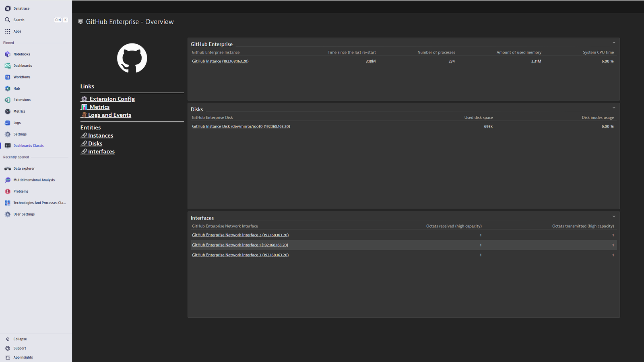644x362 pixels.
Task: Click Octets received (high capacity) header
Action: (x=454, y=226)
